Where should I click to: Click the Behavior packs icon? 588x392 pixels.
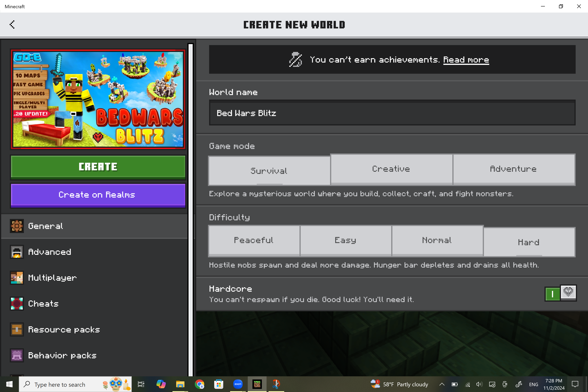coord(17,355)
